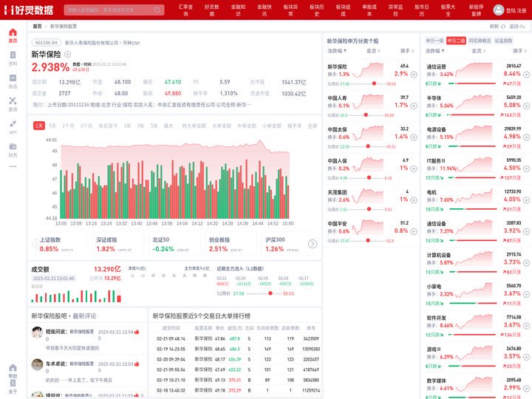Open 金融知识 in top menu
This screenshot has height=399, width=532.
[x=238, y=10]
